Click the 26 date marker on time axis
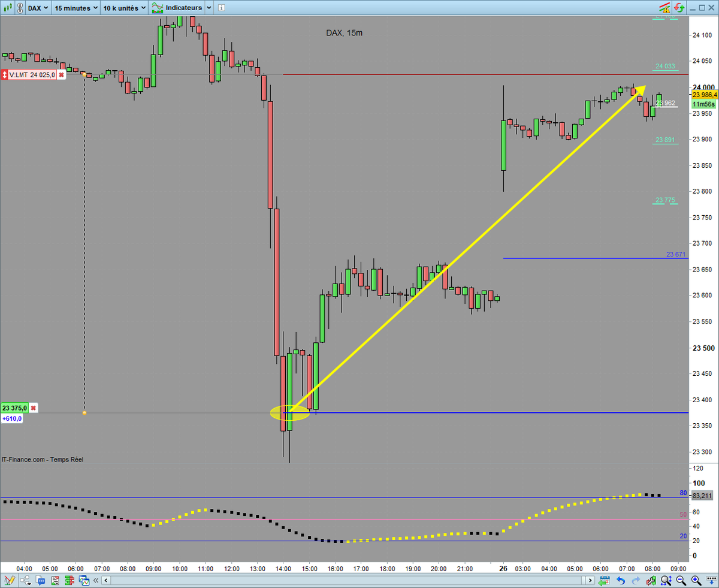The image size is (719, 588). coord(503,568)
